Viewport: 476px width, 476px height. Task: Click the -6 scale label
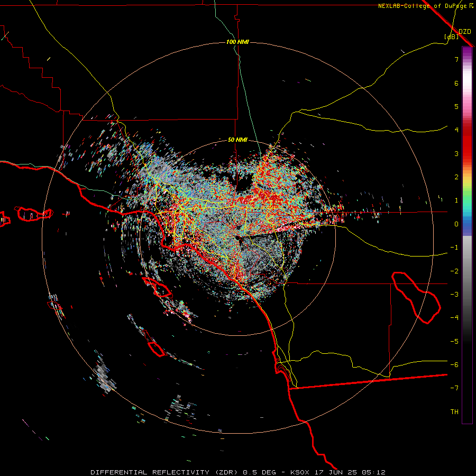[x=454, y=365]
